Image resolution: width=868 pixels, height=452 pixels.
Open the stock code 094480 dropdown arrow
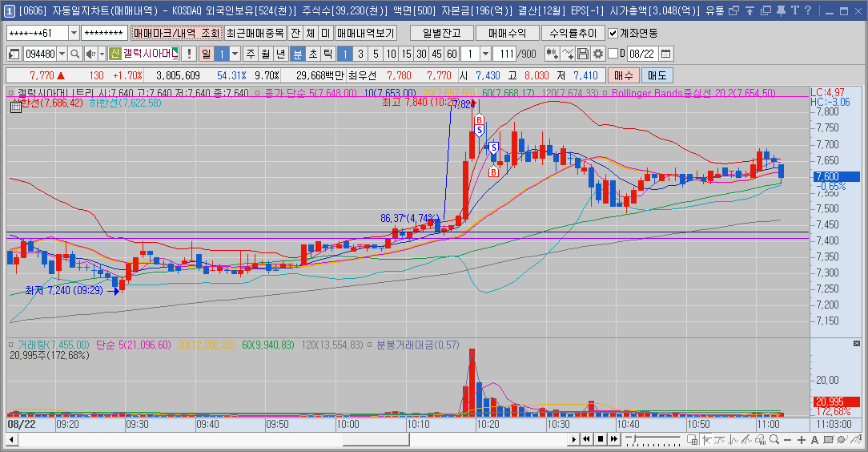click(62, 54)
